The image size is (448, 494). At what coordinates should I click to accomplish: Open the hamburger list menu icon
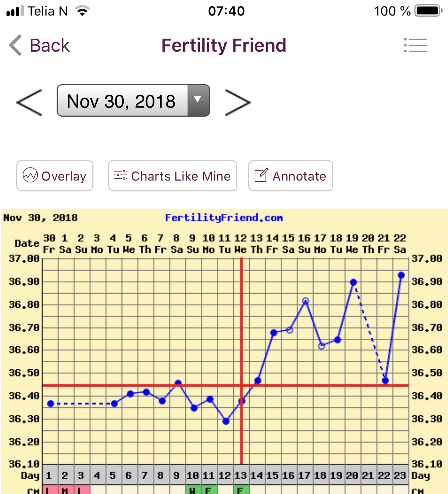click(416, 45)
